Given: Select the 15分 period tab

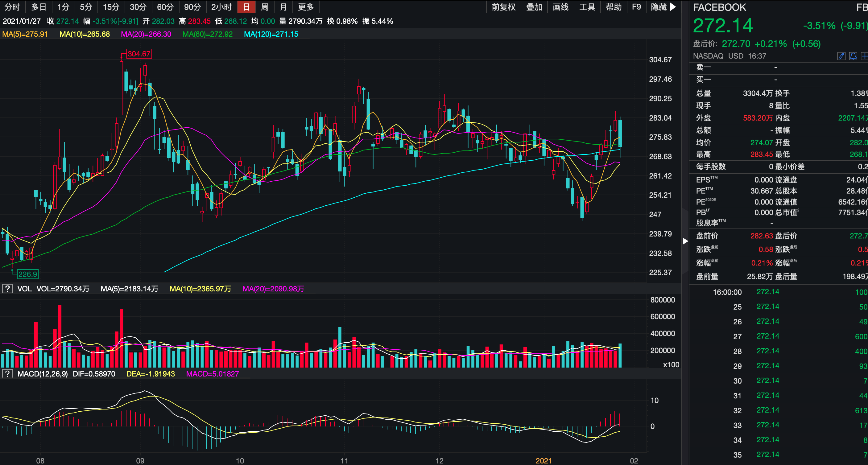Looking at the screenshot, I should [111, 7].
